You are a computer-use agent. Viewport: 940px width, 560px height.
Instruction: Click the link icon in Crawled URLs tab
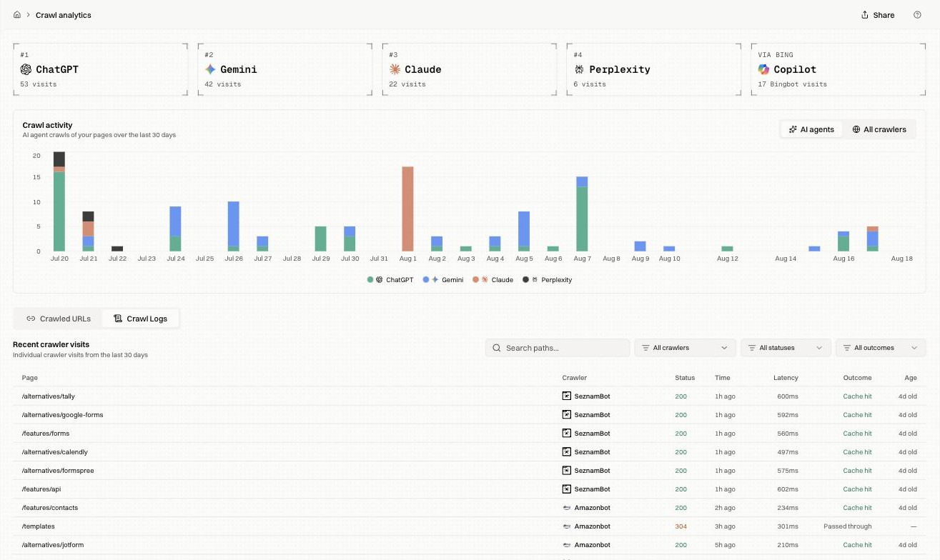click(x=31, y=319)
